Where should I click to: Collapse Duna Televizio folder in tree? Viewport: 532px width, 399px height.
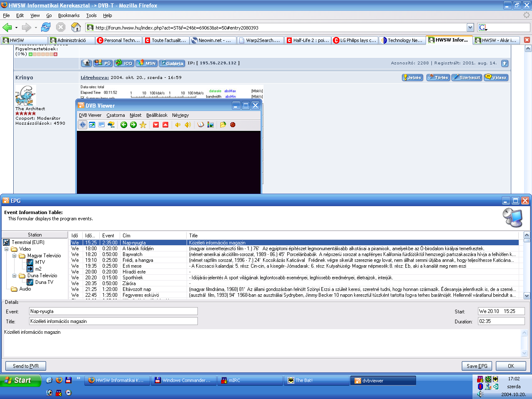click(14, 276)
